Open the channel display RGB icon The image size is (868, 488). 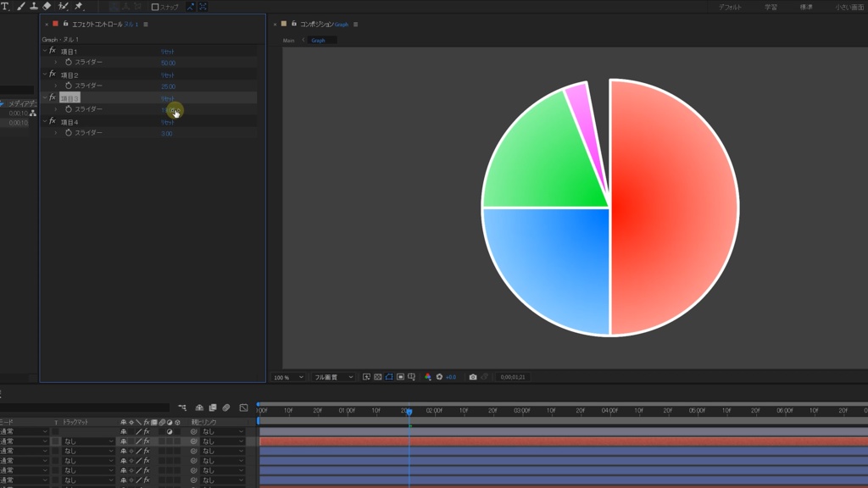pos(428,377)
